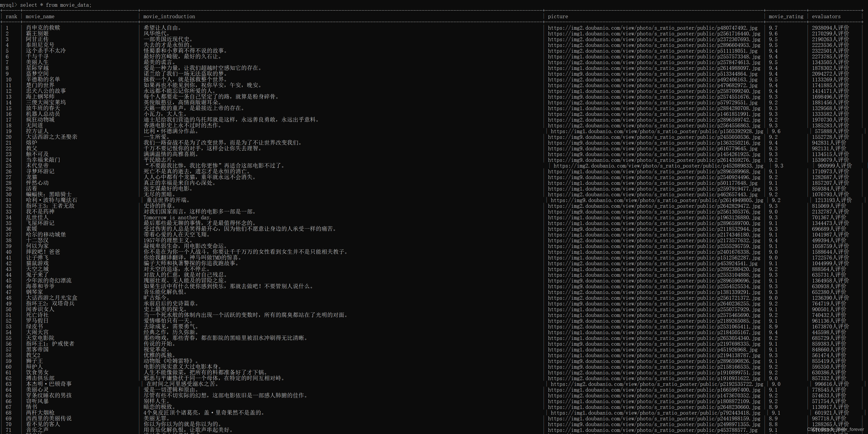Screen dimensions: 868x434
Task: Click the movie name 蝙蝠侠：黑暗骑士
Action: pyautogui.click(x=49, y=194)
